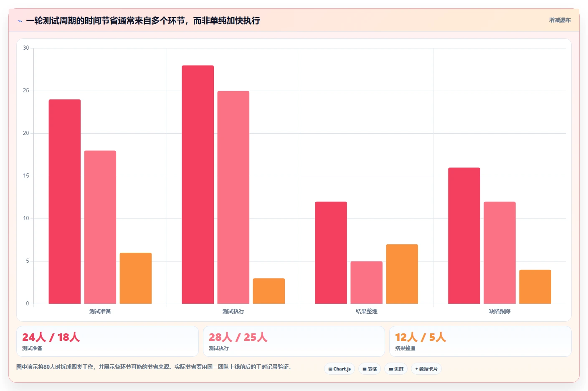Click the pink bar for 缺陷跟踪
This screenshot has width=588, height=391.
(500, 253)
